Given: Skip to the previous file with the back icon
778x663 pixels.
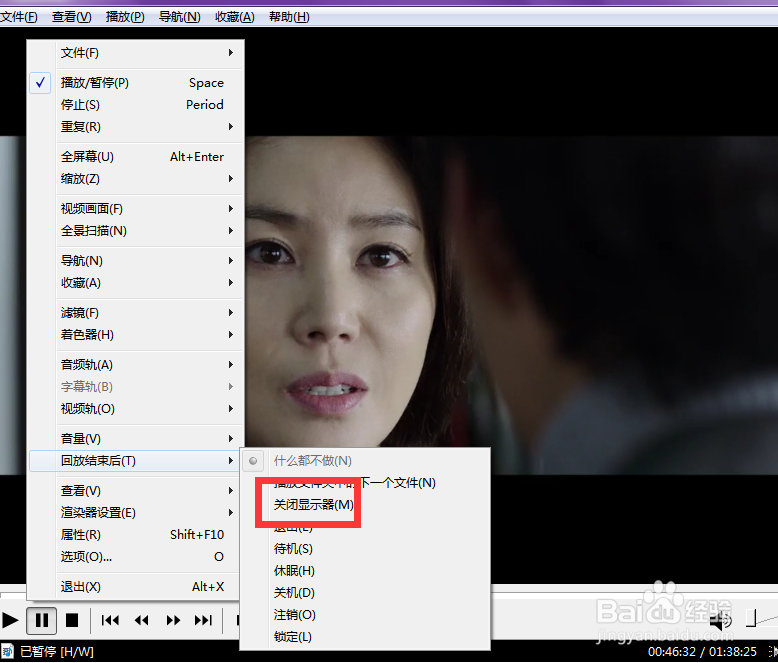Looking at the screenshot, I should click(110, 620).
